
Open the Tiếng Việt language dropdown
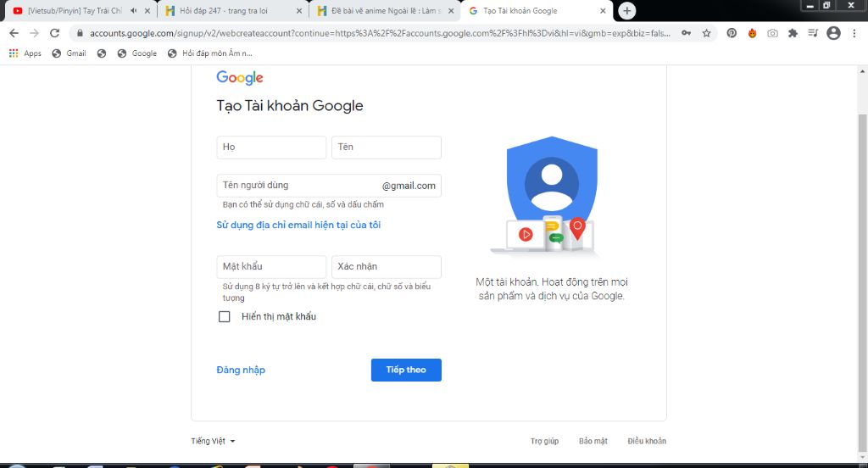213,441
